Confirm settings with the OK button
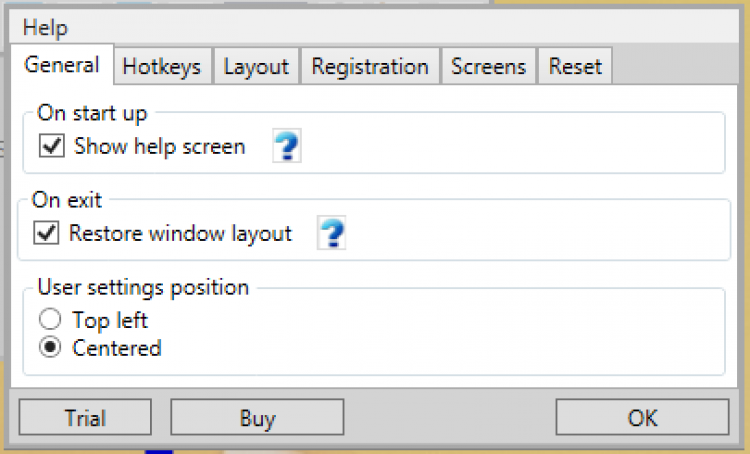 pyautogui.click(x=642, y=418)
